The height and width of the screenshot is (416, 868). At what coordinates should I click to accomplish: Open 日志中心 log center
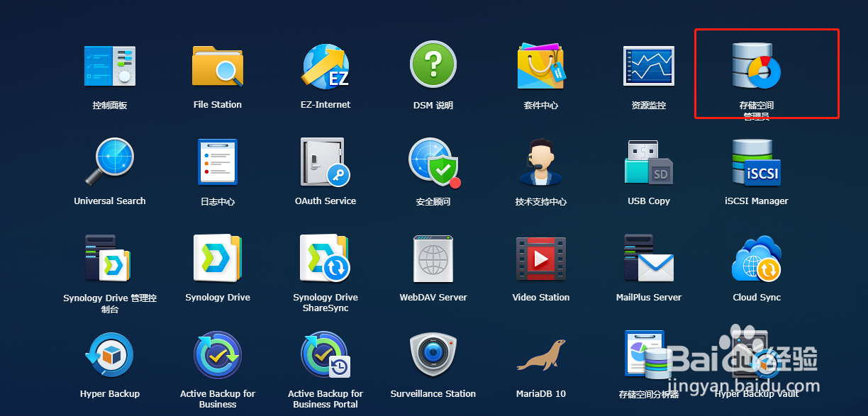point(218,162)
